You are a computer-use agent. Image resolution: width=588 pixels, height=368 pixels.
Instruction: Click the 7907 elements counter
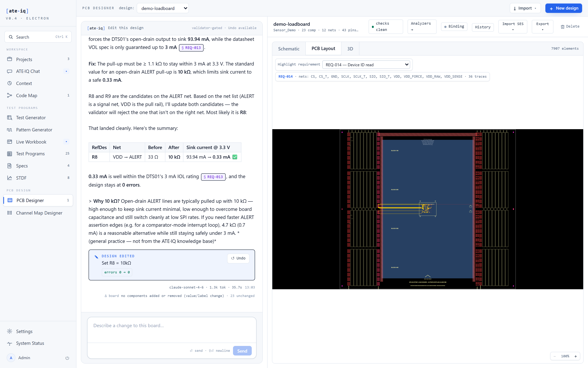coord(565,49)
